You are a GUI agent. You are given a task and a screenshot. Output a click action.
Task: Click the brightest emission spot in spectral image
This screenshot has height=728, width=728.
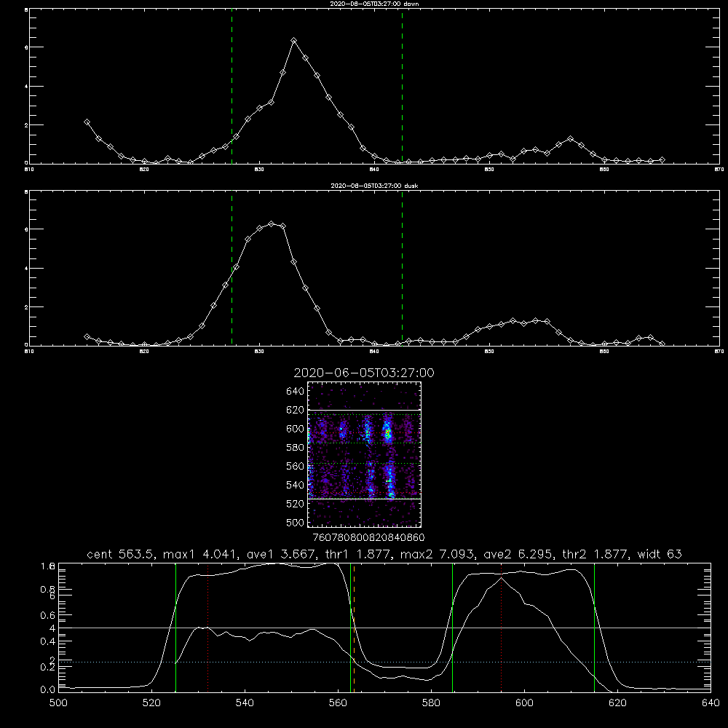388,434
